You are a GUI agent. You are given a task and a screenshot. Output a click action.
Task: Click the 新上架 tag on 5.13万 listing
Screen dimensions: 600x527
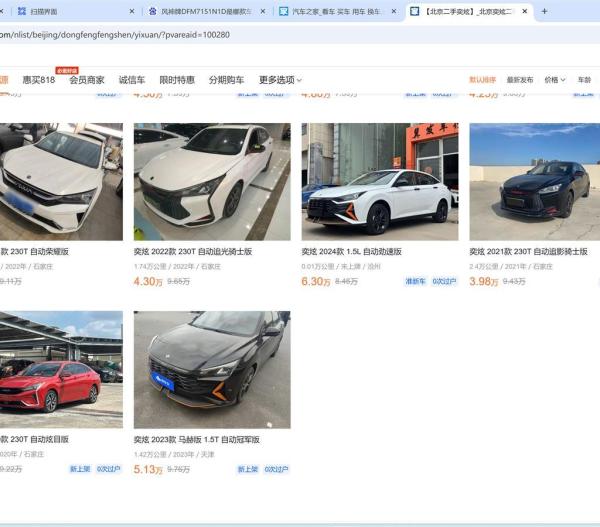pos(248,469)
